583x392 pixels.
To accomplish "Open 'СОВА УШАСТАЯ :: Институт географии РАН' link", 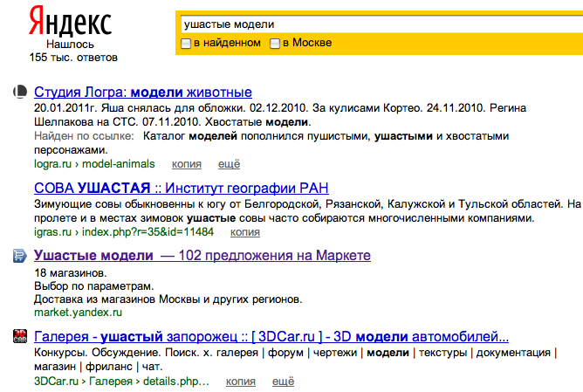I will tap(182, 189).
